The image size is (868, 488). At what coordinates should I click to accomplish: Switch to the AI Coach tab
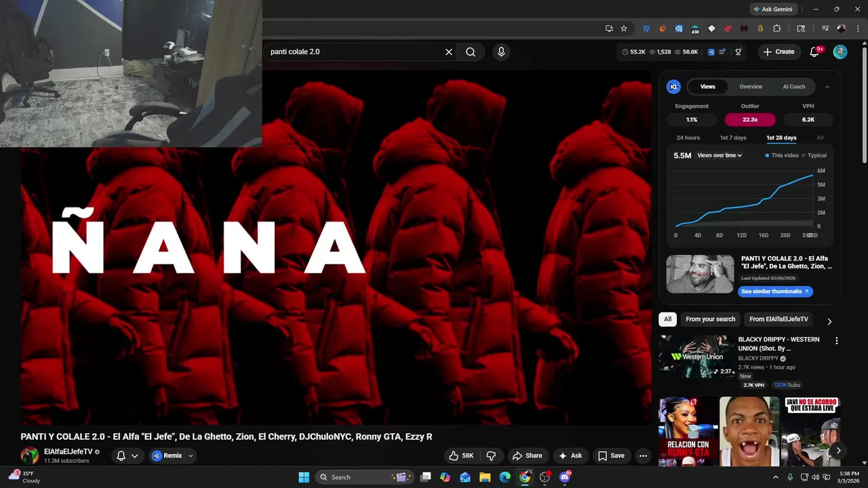click(x=794, y=87)
